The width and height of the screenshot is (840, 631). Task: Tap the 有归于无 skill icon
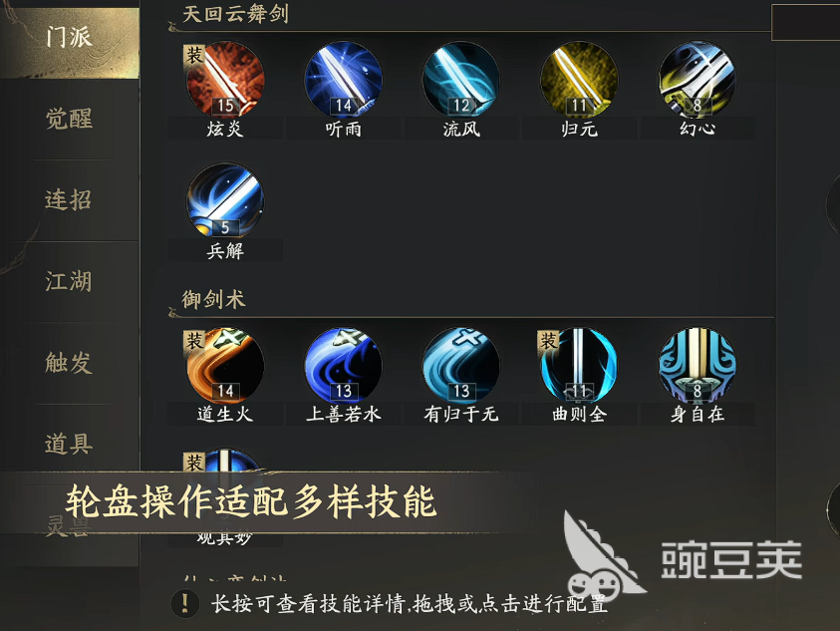point(460,365)
